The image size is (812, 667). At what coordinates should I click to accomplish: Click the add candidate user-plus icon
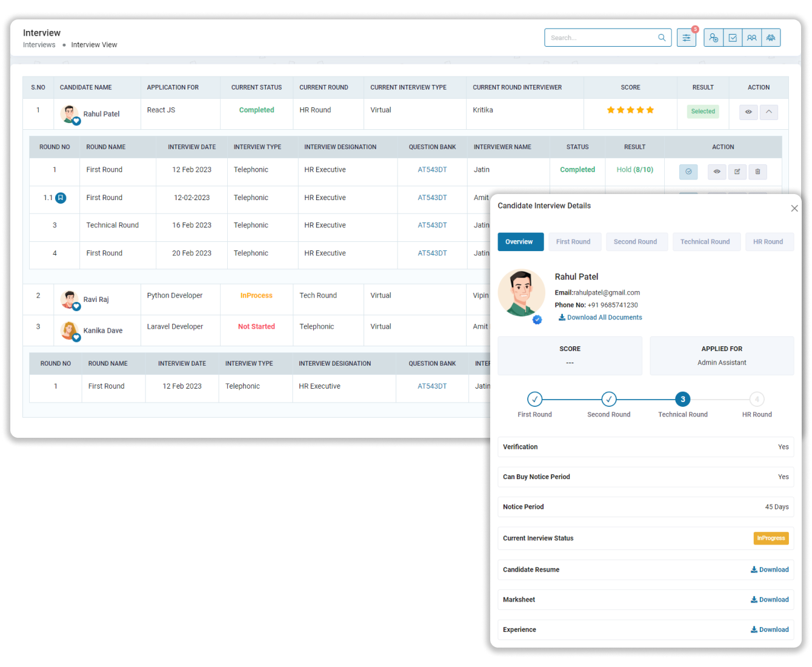pos(713,38)
